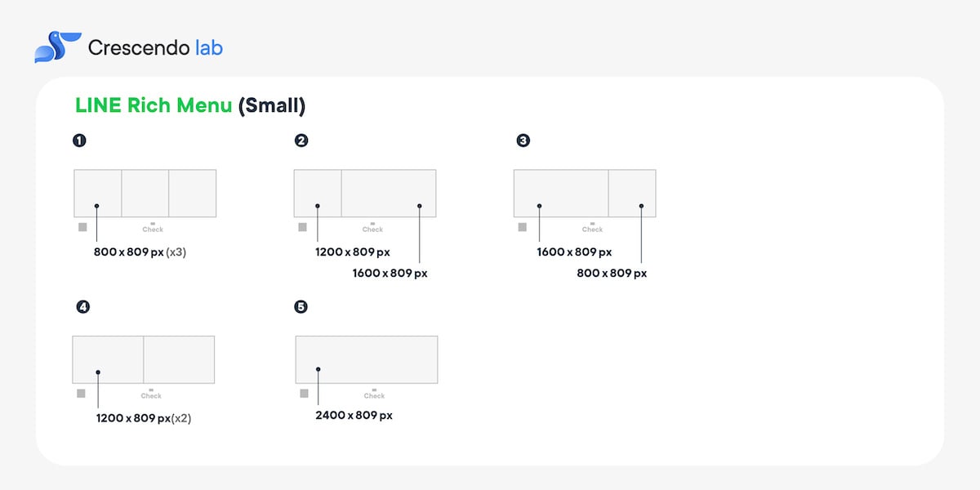Click the number 3 layout badge
Viewport: 980px width, 490px height.
523,140
